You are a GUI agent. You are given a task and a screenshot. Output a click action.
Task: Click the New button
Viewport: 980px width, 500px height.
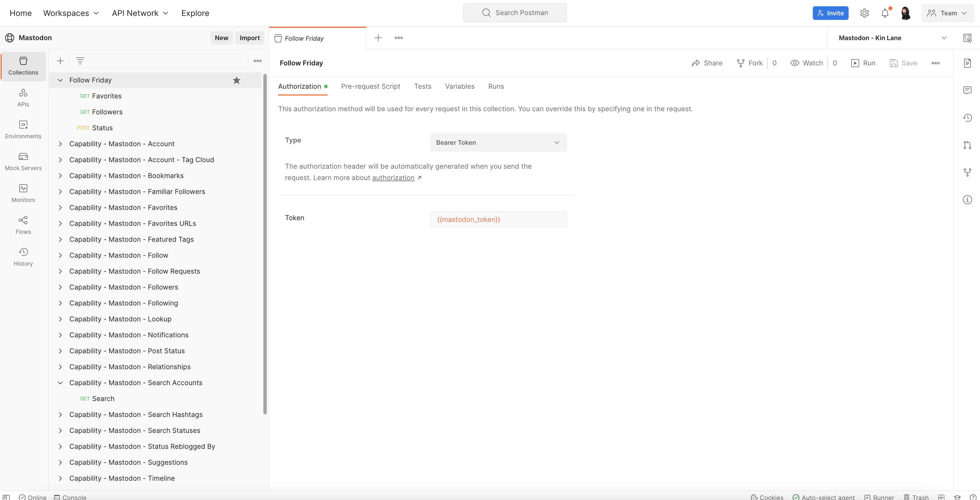[x=222, y=38]
